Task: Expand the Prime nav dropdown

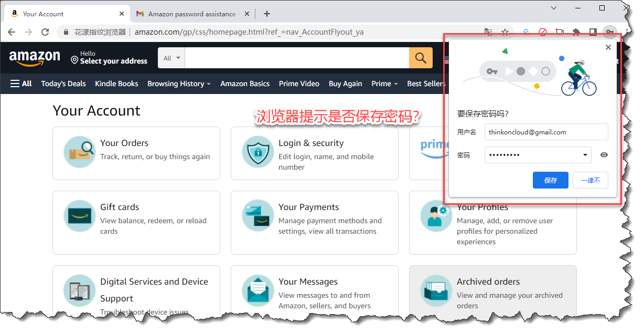Action: 384,83
